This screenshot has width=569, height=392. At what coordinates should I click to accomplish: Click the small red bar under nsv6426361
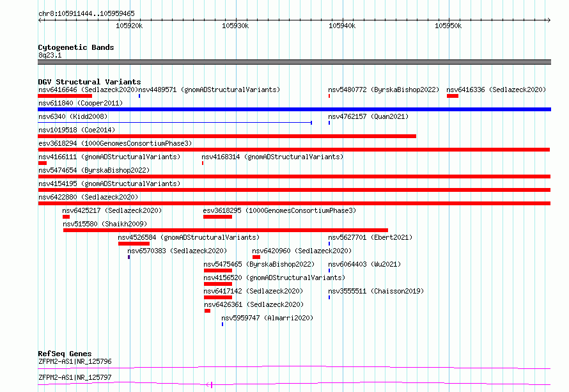click(207, 311)
